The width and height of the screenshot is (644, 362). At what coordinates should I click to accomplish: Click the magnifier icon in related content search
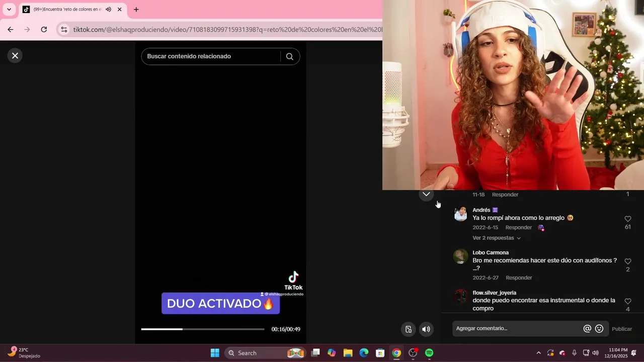pos(290,56)
